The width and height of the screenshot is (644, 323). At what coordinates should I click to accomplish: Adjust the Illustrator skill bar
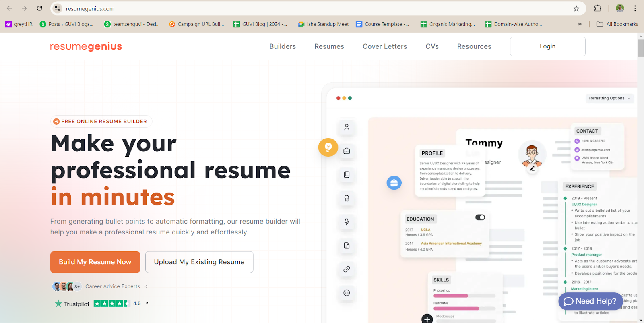coord(464,309)
